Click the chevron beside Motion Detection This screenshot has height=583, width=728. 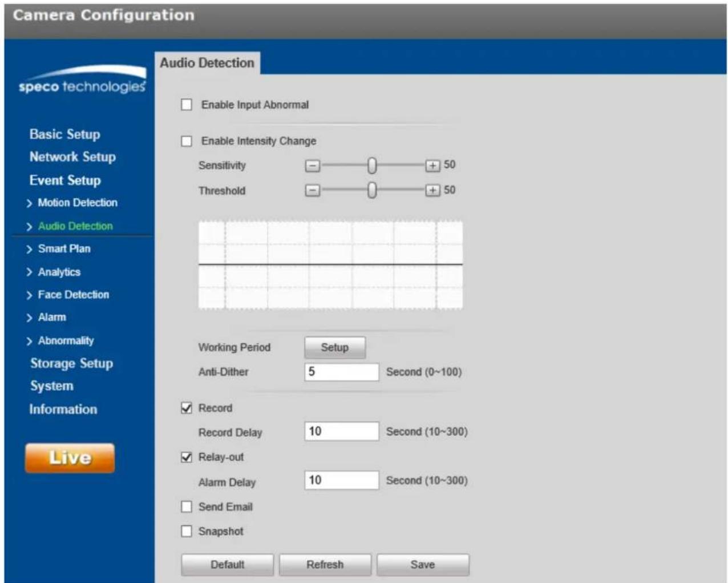(x=29, y=203)
